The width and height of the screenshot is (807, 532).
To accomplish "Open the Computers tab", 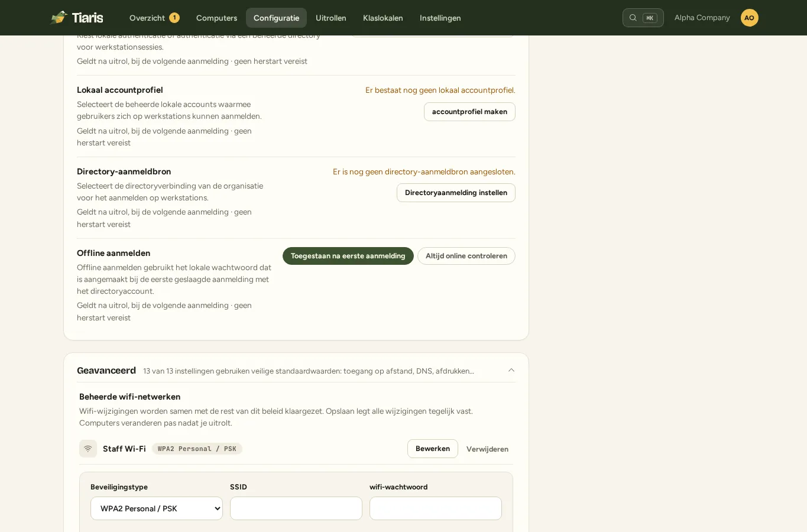I will click(216, 18).
